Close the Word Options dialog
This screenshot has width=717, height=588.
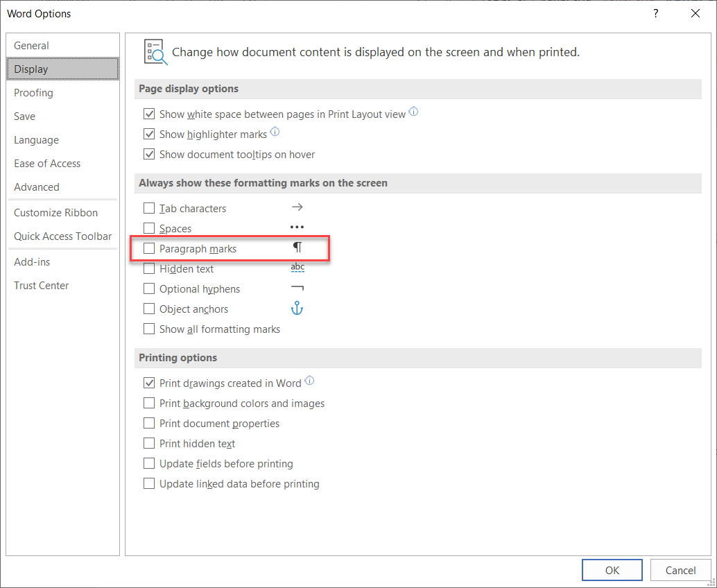tap(696, 13)
